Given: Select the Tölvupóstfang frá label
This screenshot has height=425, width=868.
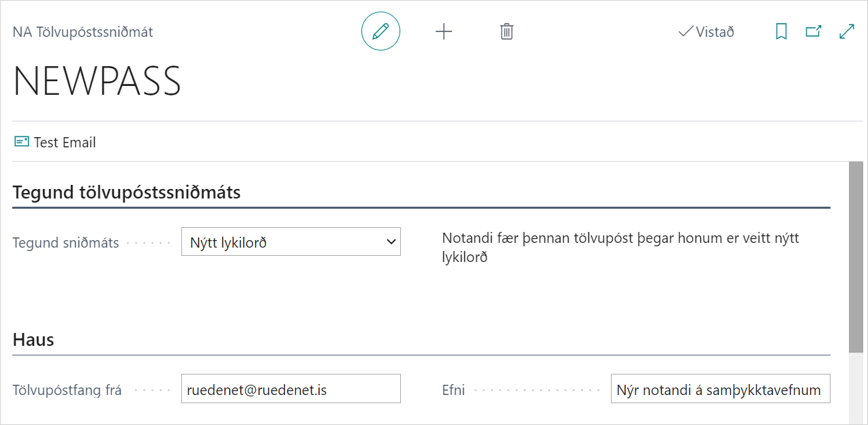Looking at the screenshot, I should (67, 390).
